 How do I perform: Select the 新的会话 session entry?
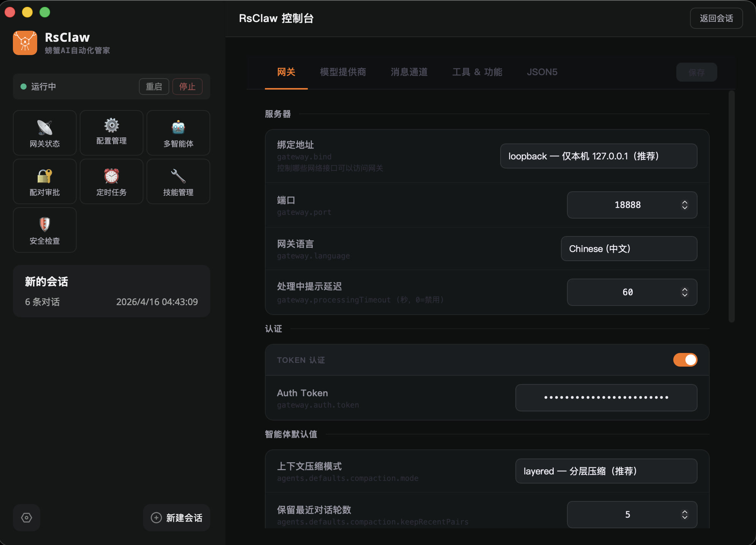[111, 291]
